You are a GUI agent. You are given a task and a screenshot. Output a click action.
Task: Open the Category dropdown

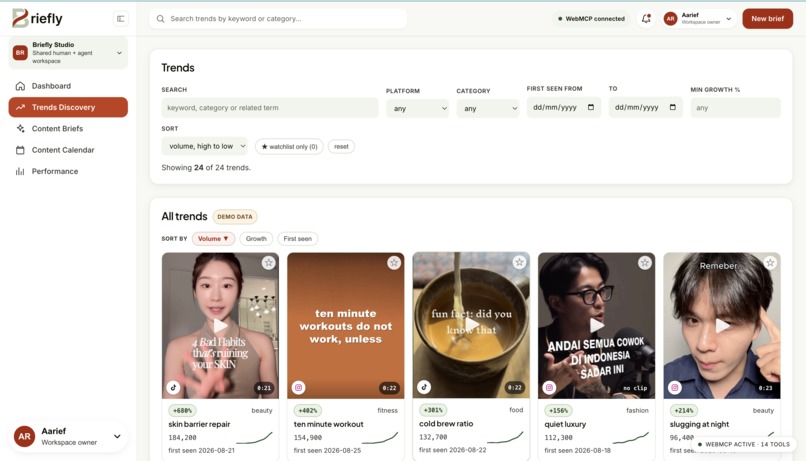[x=488, y=108]
